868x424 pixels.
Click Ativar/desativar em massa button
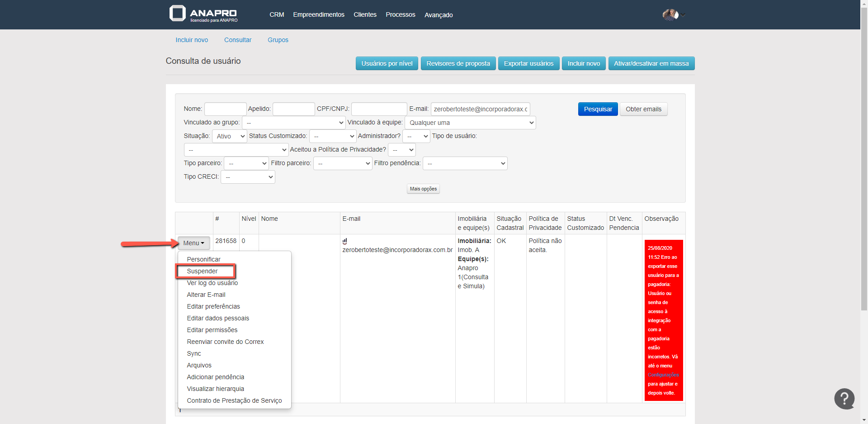pos(651,63)
